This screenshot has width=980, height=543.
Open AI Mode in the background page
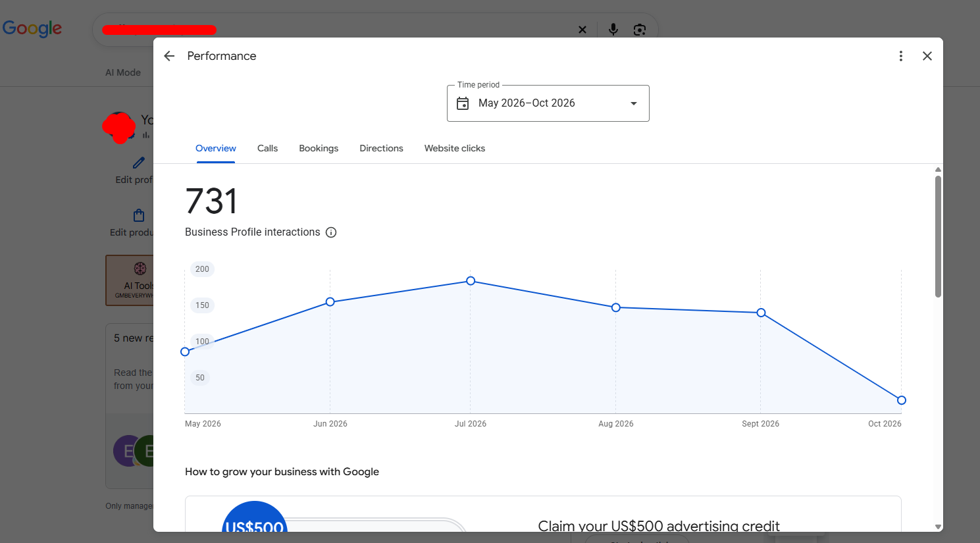click(x=123, y=72)
